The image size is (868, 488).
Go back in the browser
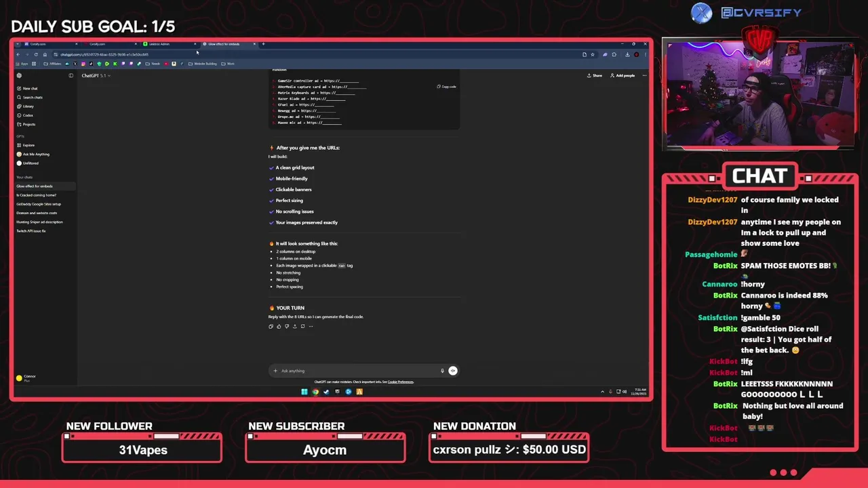click(x=18, y=54)
